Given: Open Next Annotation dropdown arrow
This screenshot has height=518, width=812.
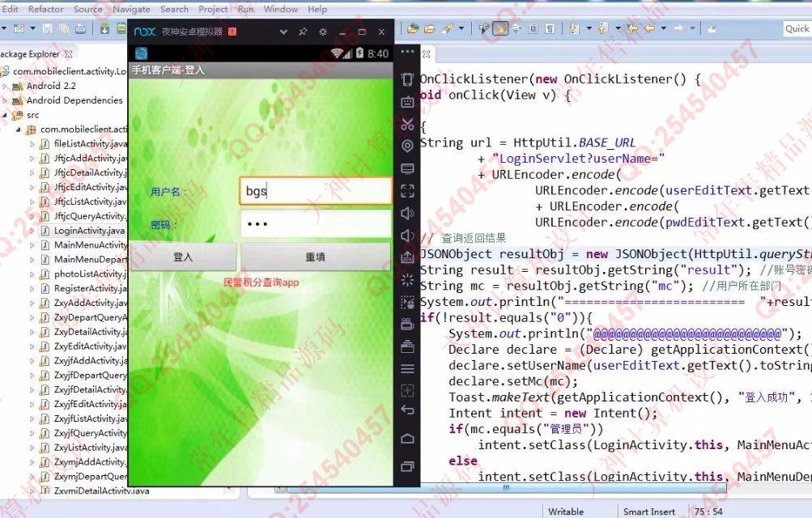Looking at the screenshot, I should tap(589, 28).
